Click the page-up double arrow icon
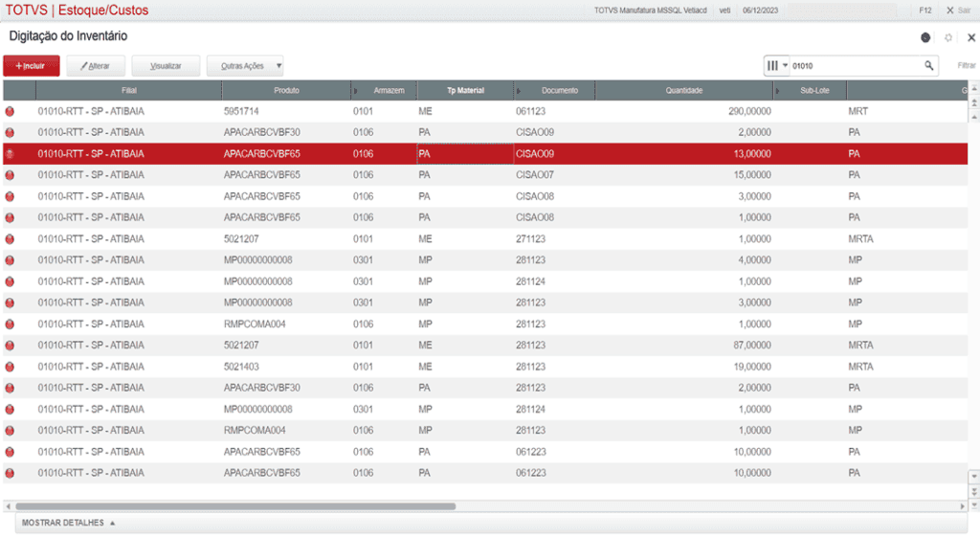 (973, 102)
